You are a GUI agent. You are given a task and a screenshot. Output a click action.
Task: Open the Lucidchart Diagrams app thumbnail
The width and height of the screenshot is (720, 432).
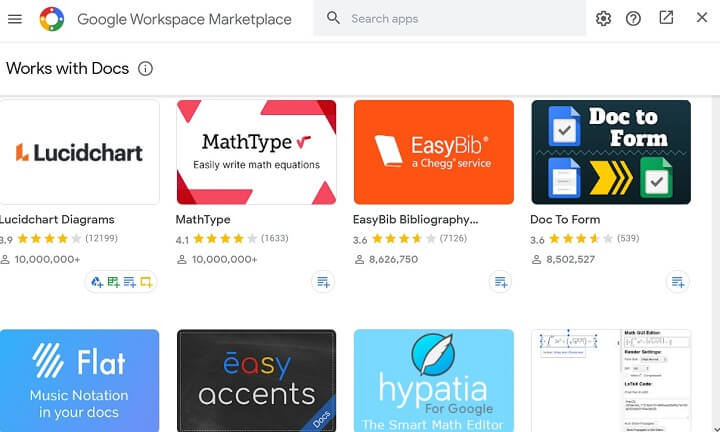click(79, 152)
